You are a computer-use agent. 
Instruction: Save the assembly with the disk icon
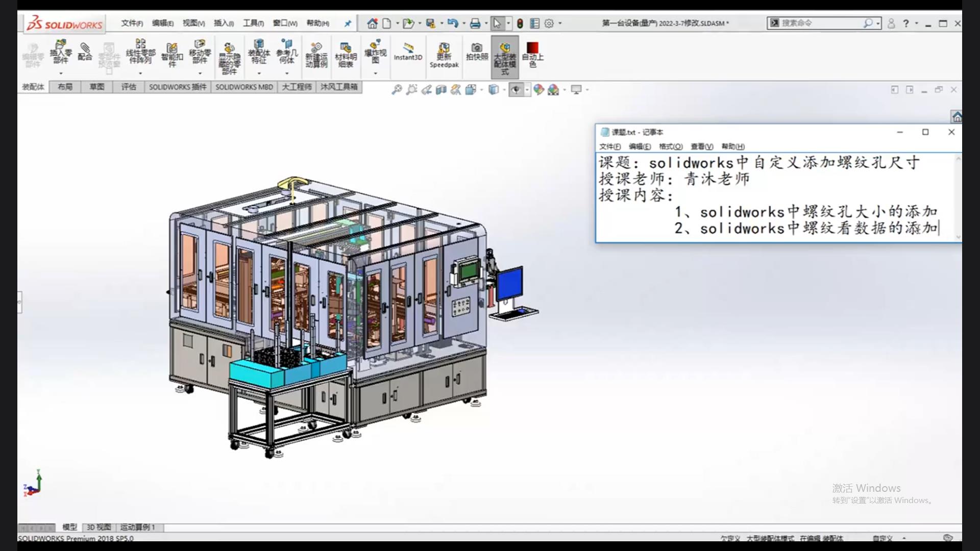[431, 23]
